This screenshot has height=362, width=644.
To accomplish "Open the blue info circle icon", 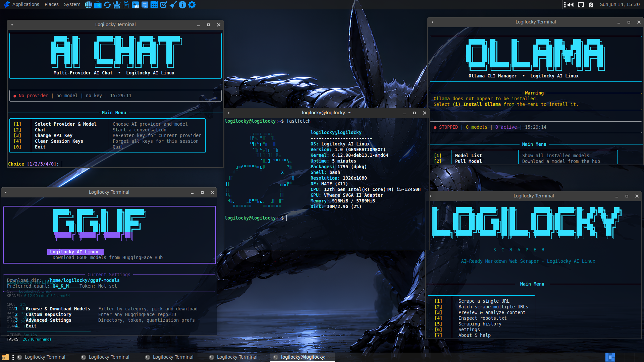I will pyautogui.click(x=182, y=5).
